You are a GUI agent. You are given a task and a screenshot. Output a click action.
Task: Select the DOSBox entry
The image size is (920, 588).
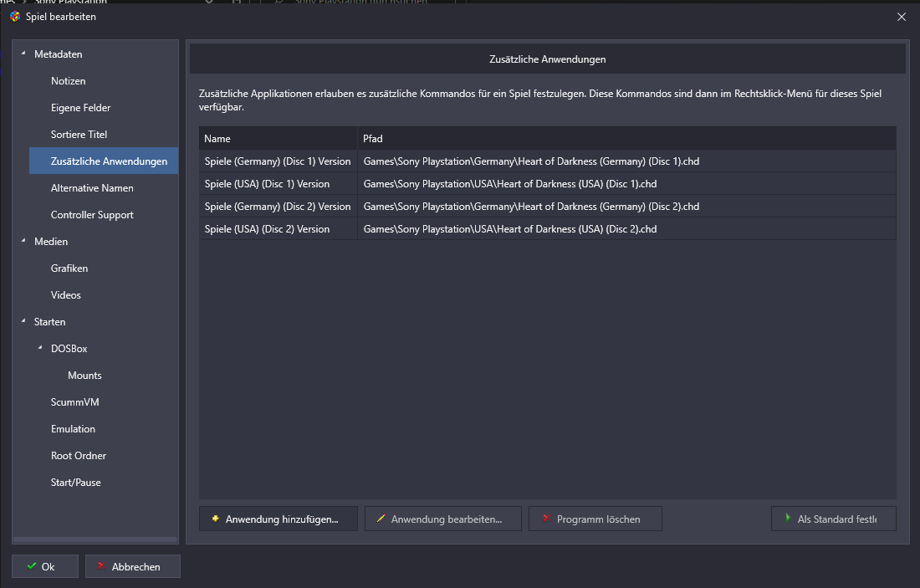[69, 349]
